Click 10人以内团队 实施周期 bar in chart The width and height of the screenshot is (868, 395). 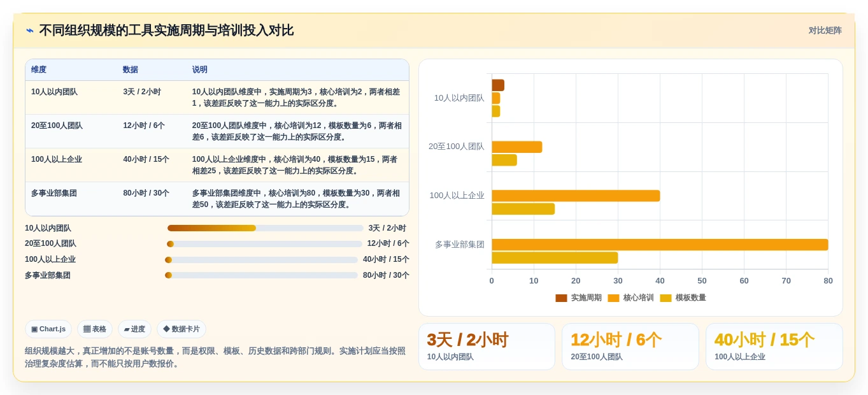[x=498, y=85]
